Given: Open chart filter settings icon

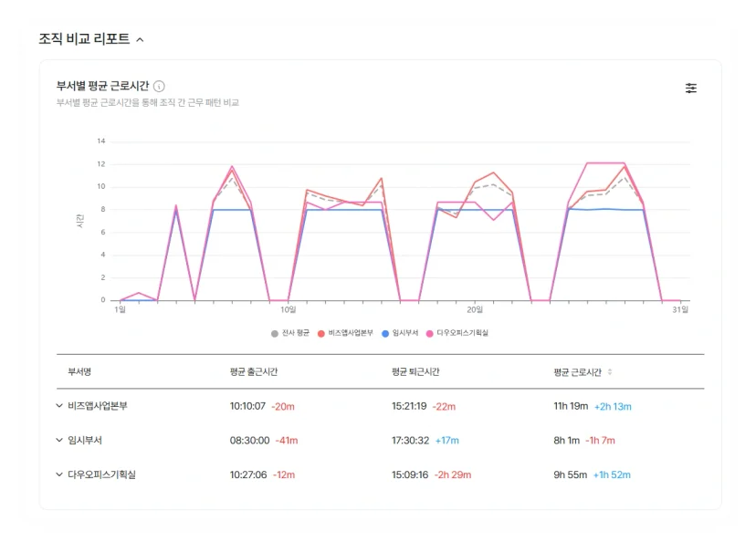Looking at the screenshot, I should tap(691, 89).
